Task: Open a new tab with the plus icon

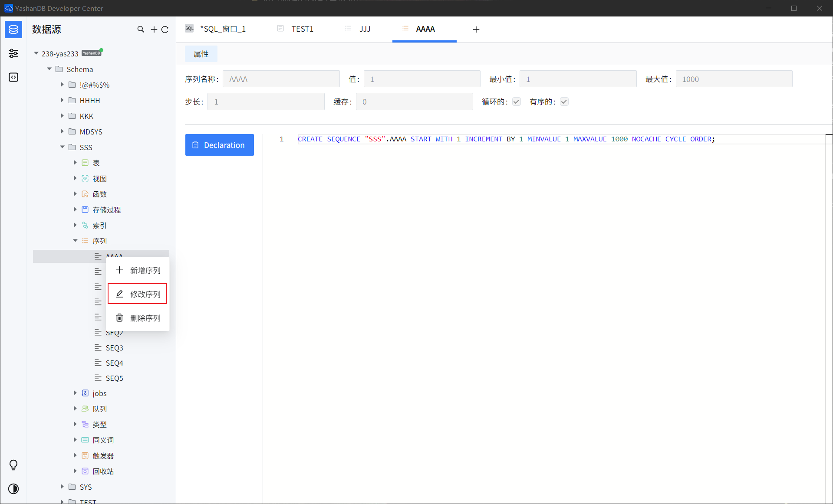Action: tap(476, 29)
